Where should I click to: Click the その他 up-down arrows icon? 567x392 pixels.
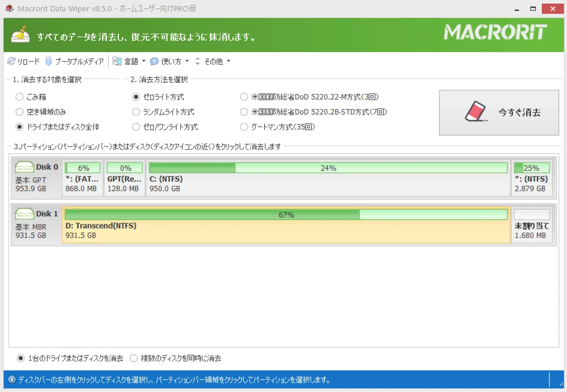click(197, 61)
